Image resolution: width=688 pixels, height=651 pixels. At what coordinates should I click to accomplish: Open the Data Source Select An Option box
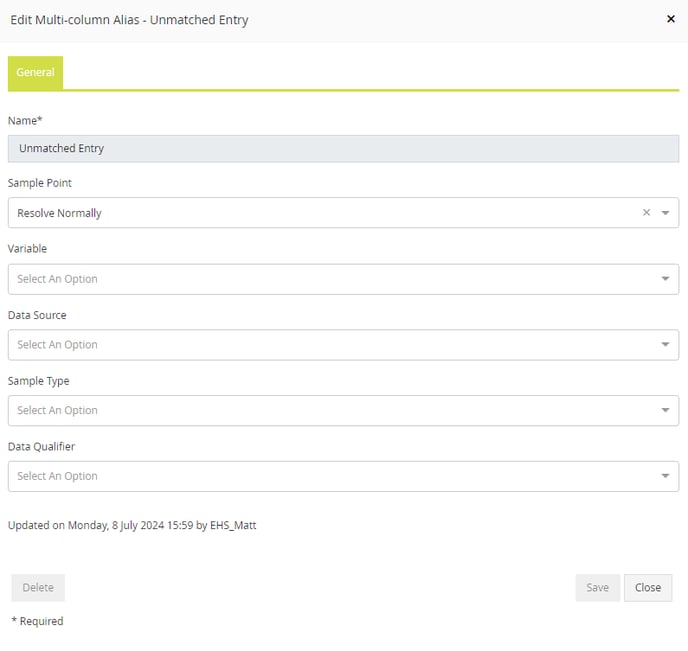tap(343, 345)
